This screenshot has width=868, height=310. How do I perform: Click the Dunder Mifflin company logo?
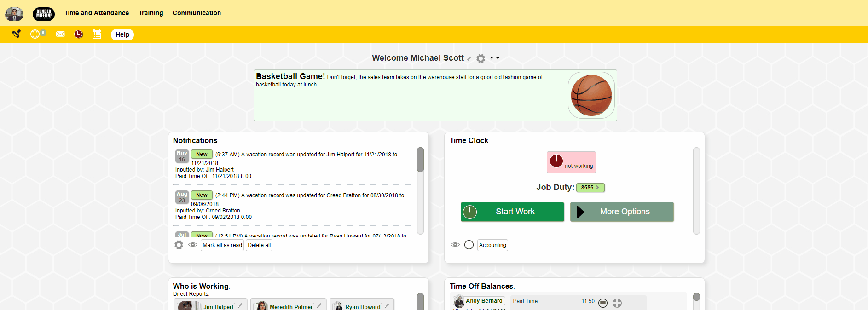click(x=44, y=14)
